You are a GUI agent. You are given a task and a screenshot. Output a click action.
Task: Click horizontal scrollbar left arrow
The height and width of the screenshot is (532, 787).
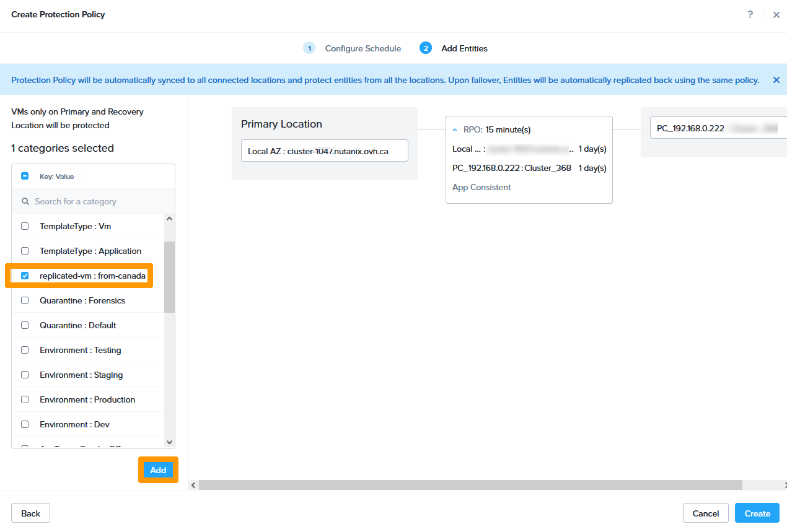pos(193,485)
